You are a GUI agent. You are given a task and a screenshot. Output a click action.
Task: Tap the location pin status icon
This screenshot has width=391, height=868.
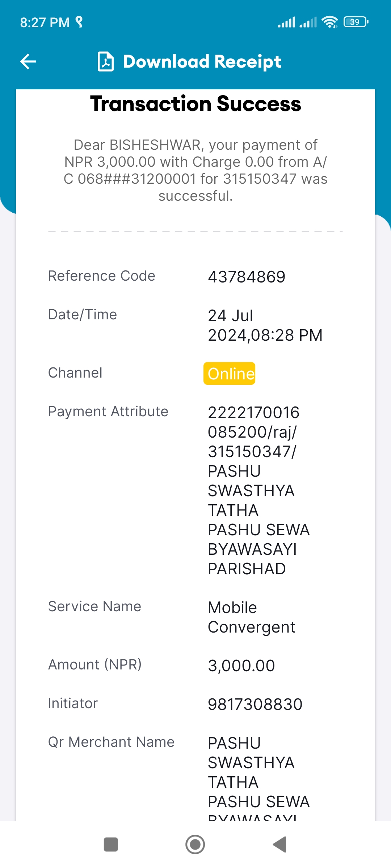coord(79,22)
